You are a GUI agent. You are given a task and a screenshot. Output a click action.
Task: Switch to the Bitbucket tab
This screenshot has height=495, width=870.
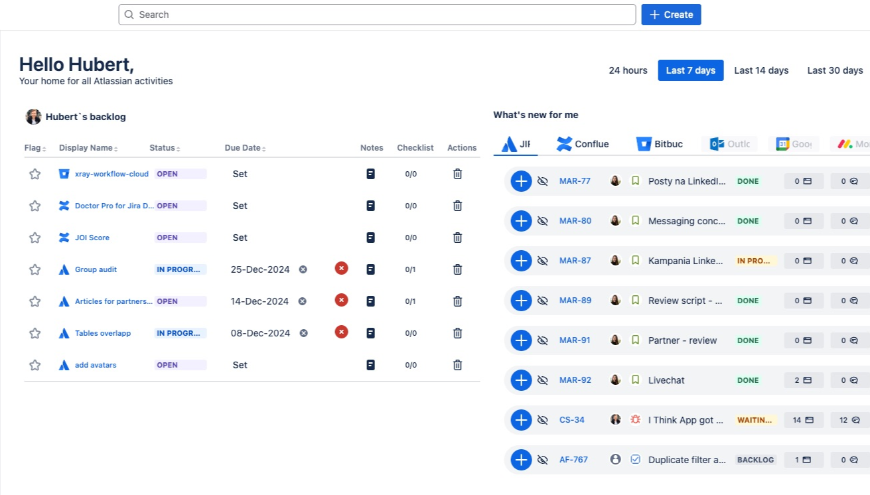point(660,144)
